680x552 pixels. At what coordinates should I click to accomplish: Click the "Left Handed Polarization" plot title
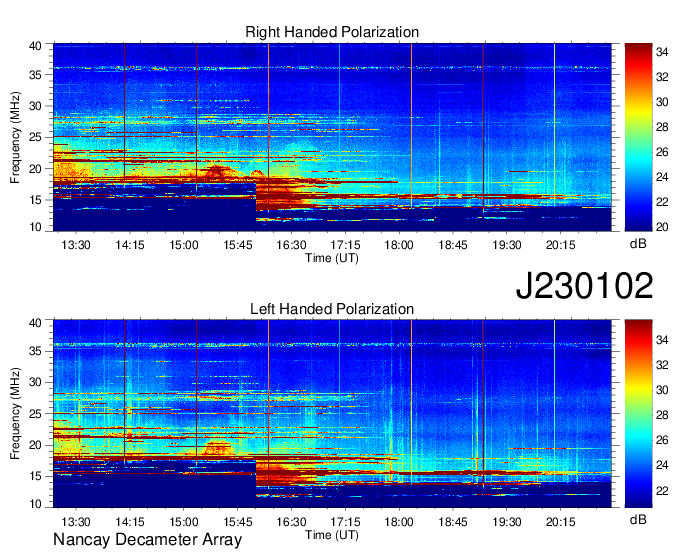(x=332, y=309)
